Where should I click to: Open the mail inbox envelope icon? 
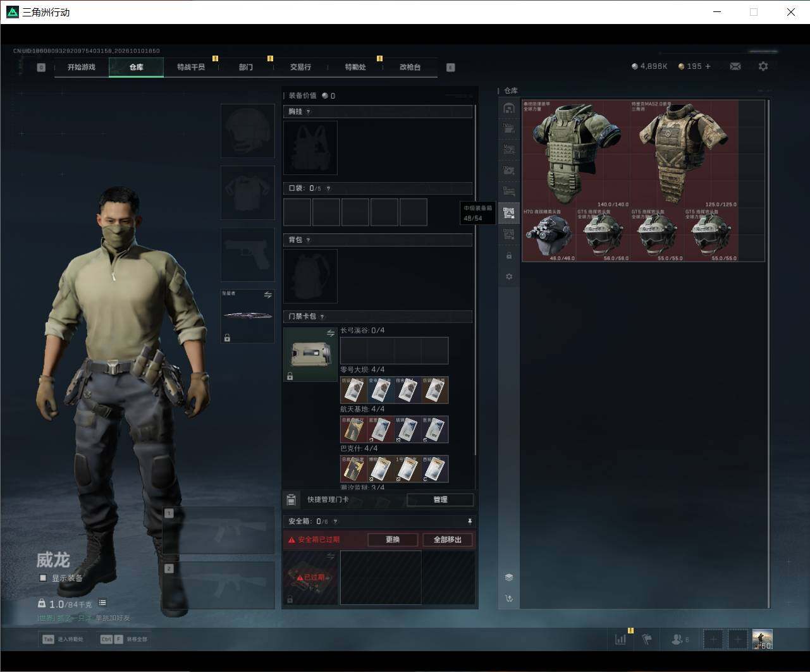(x=735, y=66)
